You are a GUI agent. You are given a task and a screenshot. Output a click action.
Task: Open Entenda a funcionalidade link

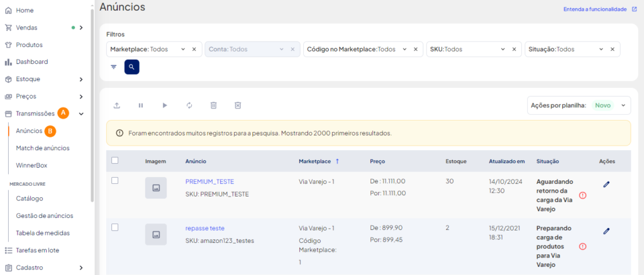pos(594,9)
